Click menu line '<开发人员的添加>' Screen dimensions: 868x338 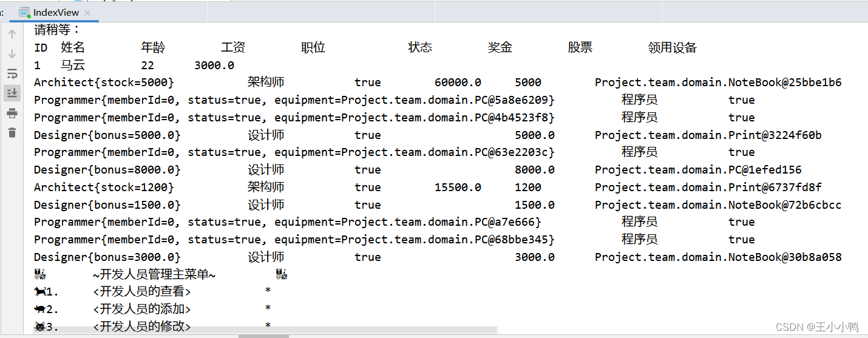coord(142,309)
